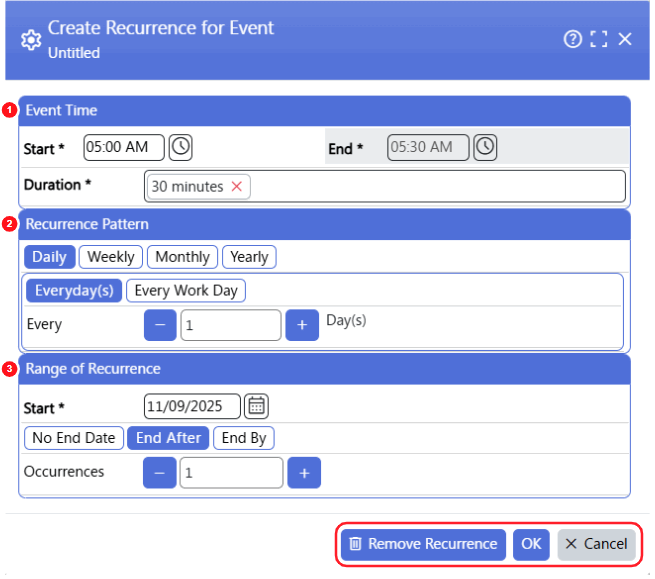Open the Start time clock picker

click(180, 147)
